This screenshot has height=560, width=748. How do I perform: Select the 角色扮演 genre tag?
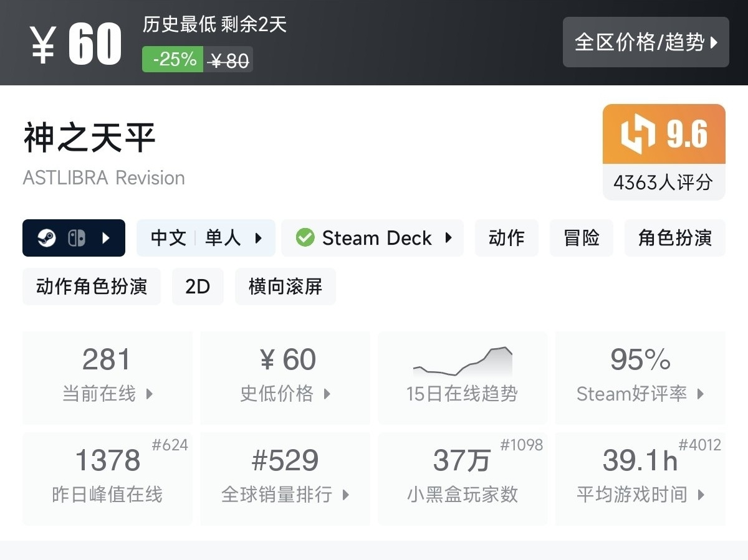point(674,238)
